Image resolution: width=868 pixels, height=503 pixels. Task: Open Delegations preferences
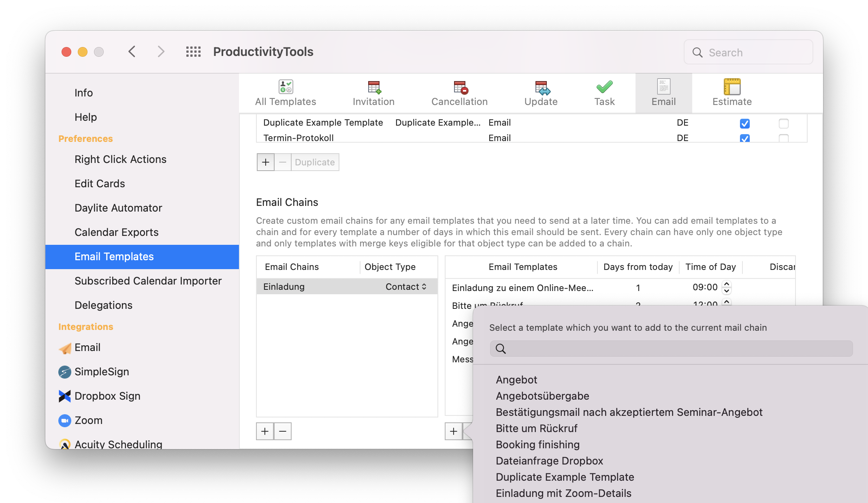click(103, 305)
